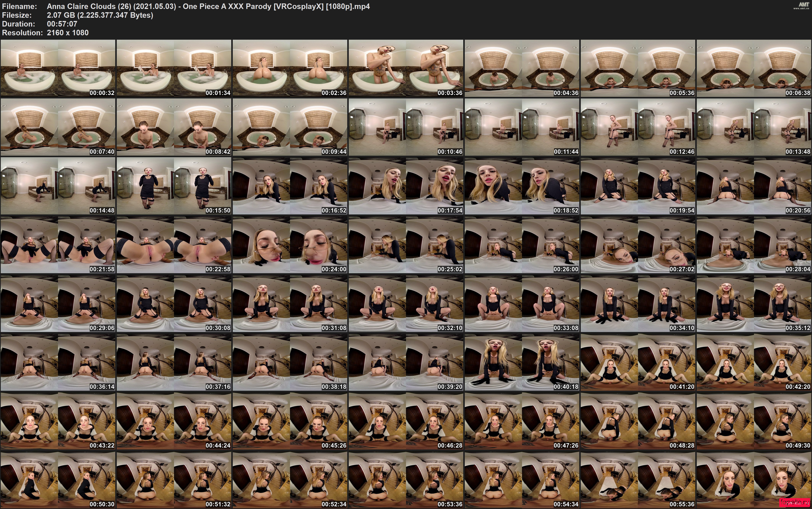Select the thumbnail stamped 00:41:20
Image resolution: width=812 pixels, height=509 pixels.
[638, 362]
